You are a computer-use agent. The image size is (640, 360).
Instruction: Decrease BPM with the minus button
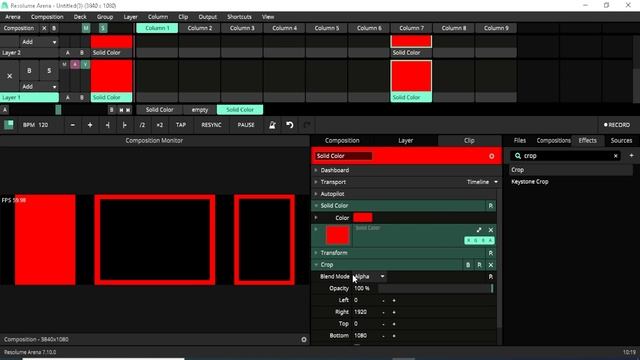(73, 125)
